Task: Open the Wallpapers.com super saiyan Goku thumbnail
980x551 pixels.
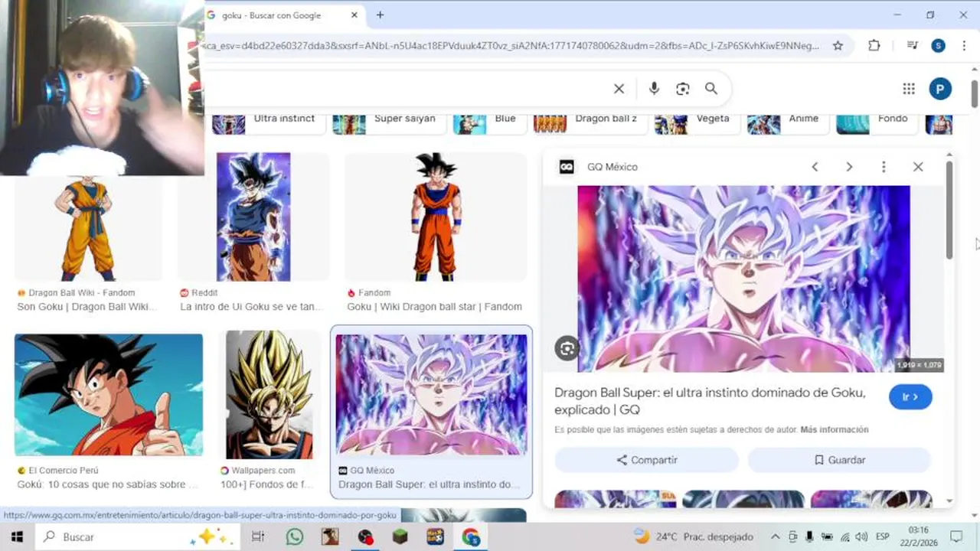Action: point(269,395)
